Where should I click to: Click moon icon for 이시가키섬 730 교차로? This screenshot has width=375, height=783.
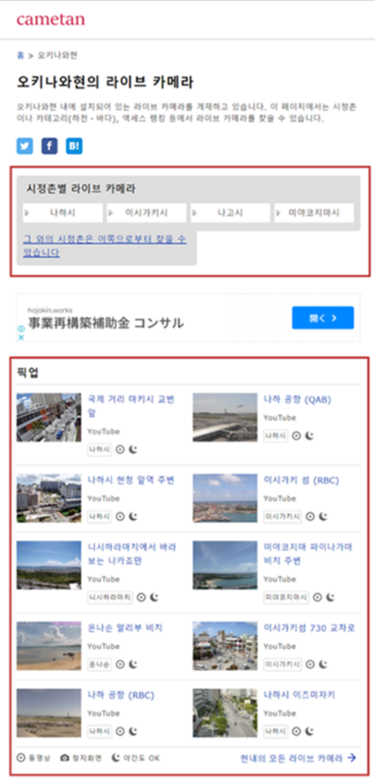[x=324, y=665]
